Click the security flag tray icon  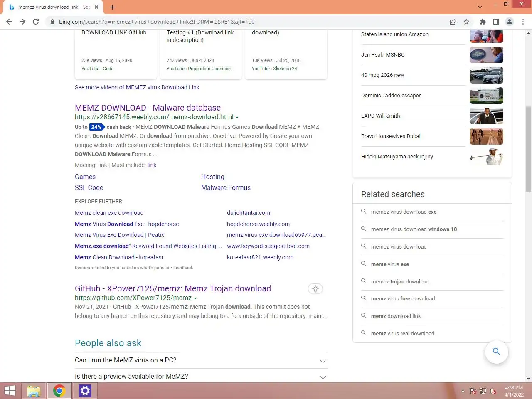[473, 391]
